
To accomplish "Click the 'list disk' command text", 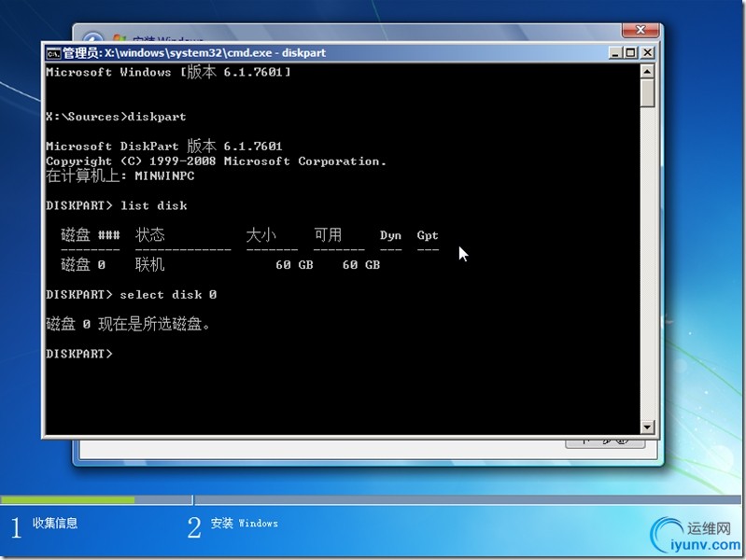I will coord(154,205).
